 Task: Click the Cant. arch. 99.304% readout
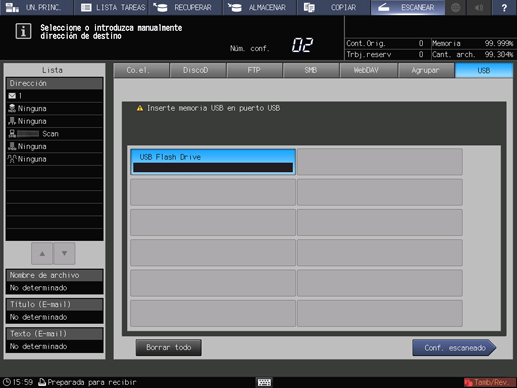pos(473,54)
